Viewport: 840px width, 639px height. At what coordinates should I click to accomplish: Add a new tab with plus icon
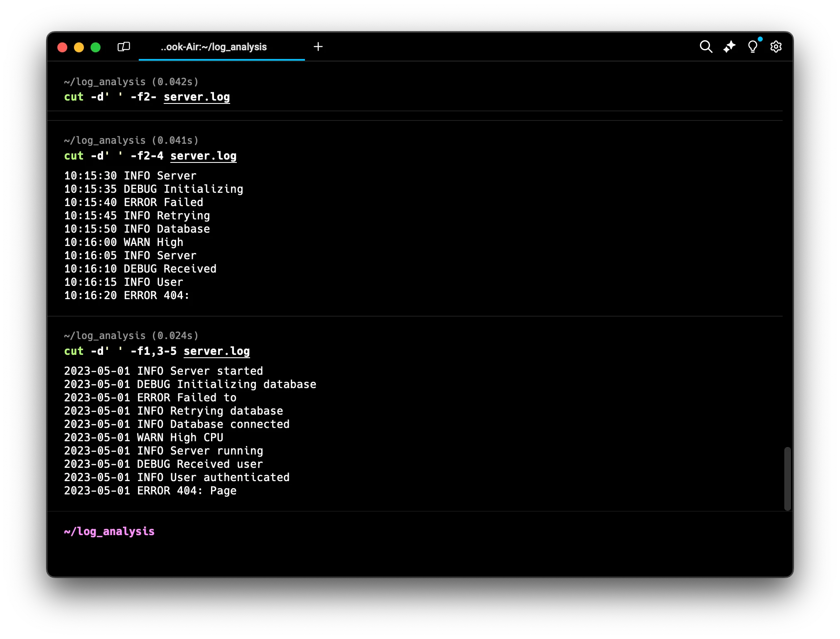click(318, 47)
